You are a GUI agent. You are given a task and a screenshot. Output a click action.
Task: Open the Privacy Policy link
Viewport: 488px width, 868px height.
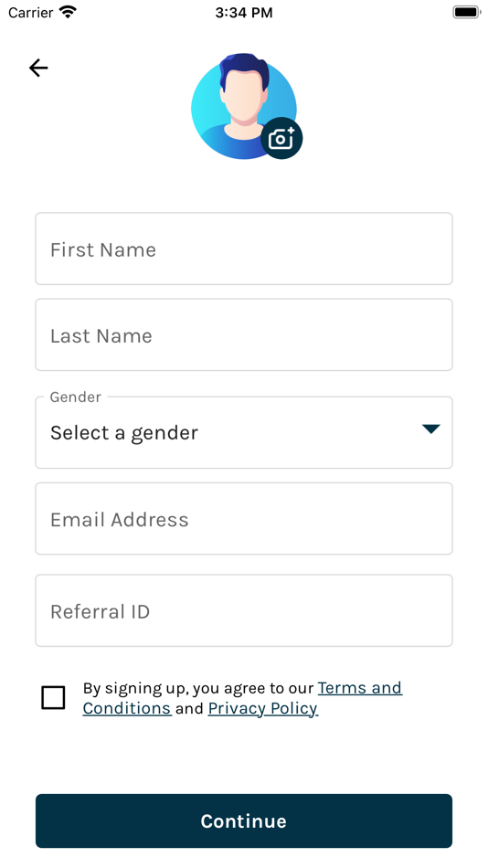(262, 709)
